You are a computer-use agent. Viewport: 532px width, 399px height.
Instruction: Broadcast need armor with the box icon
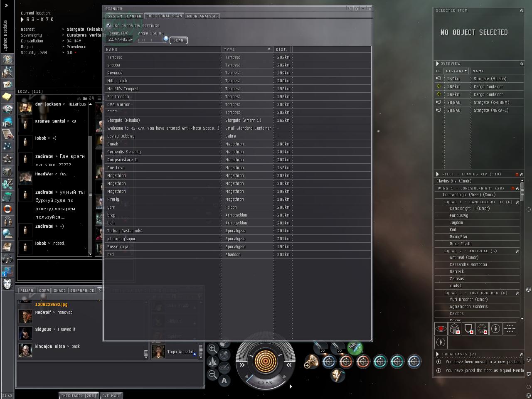pos(455,329)
